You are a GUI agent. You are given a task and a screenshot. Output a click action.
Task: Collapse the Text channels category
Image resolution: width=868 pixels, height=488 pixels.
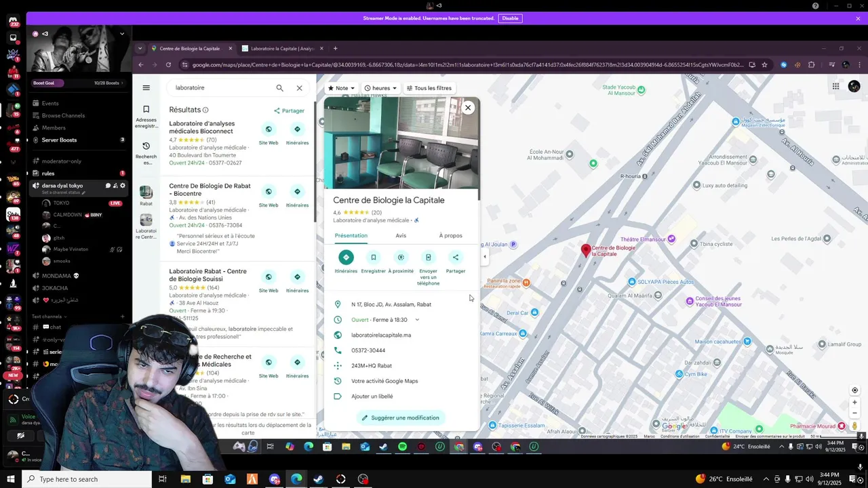click(50, 317)
